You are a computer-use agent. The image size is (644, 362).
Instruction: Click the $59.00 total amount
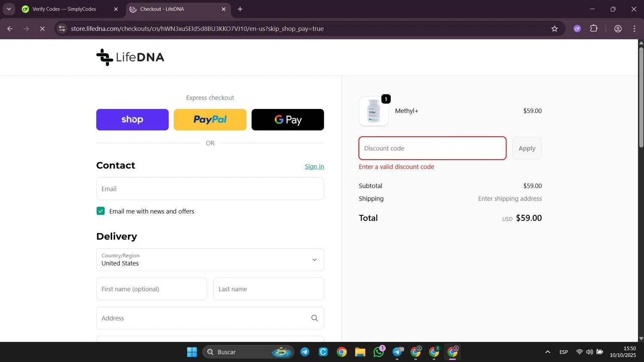point(529,218)
